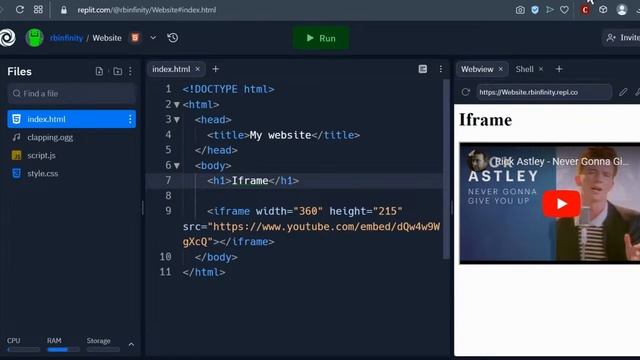Expand the resource usage panel chevron
The width and height of the screenshot is (640, 360).
point(131,345)
